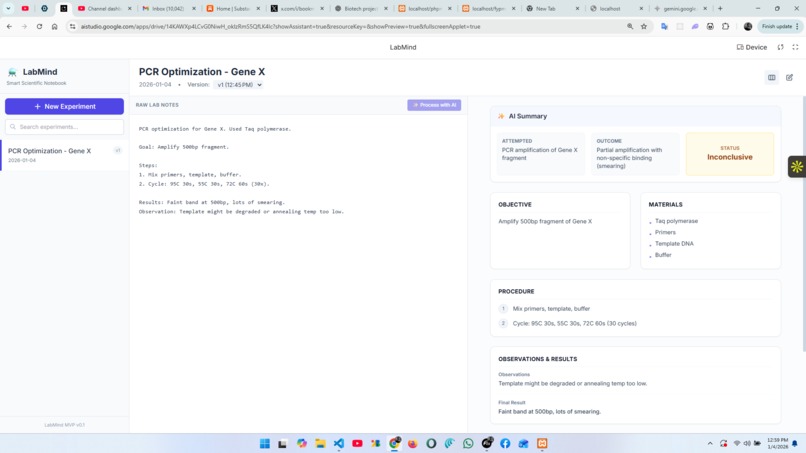Show hidden system tray icons

(x=710, y=443)
